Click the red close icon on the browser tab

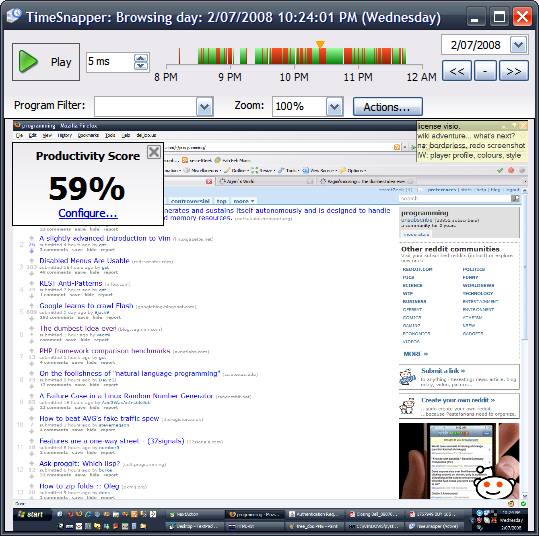pos(209,181)
